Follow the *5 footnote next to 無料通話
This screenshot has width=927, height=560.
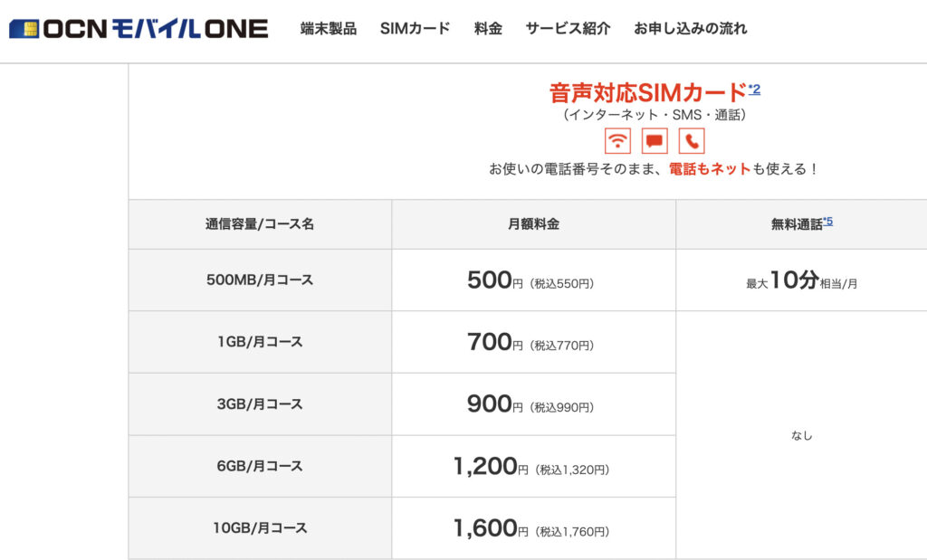[827, 221]
